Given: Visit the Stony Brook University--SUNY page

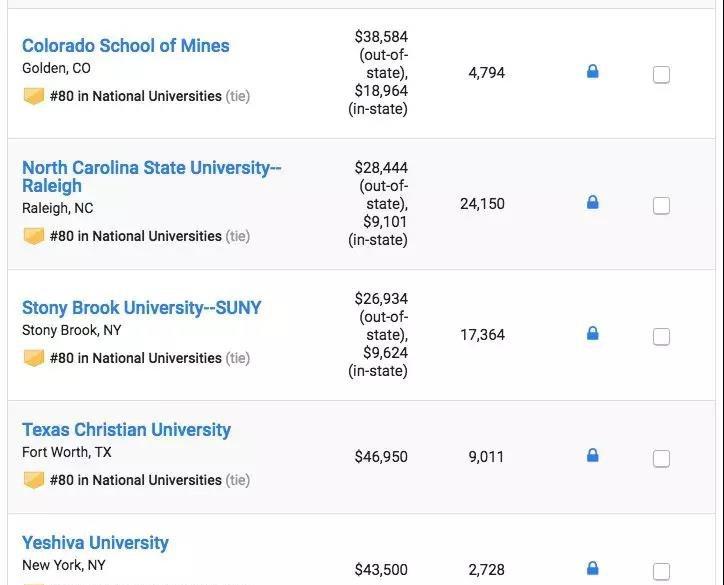Looking at the screenshot, I should tap(141, 308).
